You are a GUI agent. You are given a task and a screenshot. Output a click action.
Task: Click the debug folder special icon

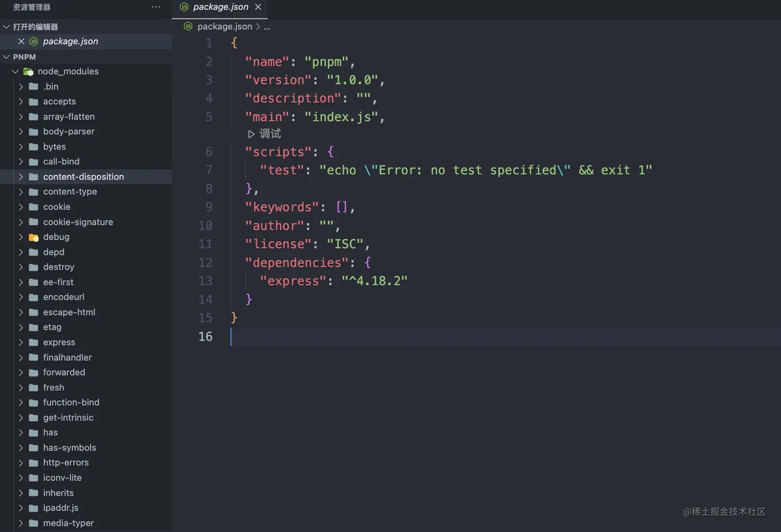[34, 237]
